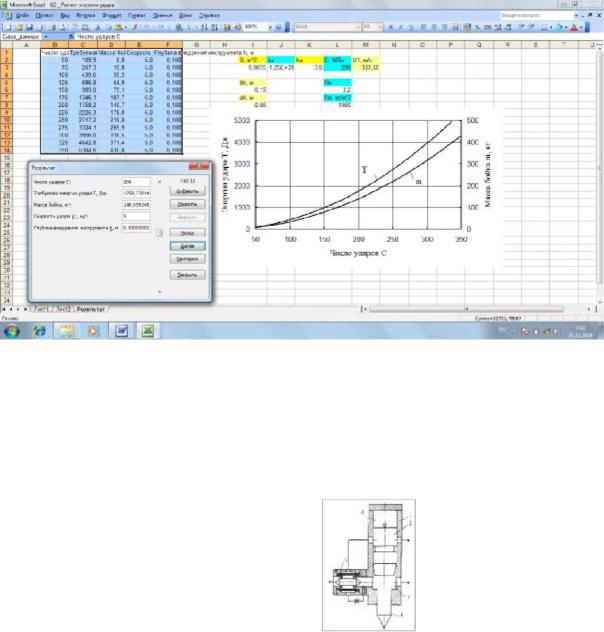Align cell text left
The height and width of the screenshot is (632, 604).
(x=423, y=27)
